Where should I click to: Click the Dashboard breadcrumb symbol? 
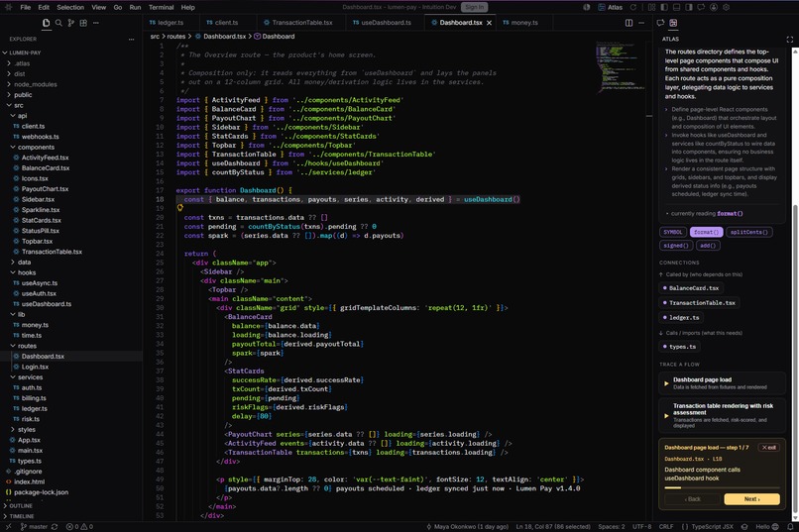tap(275, 37)
